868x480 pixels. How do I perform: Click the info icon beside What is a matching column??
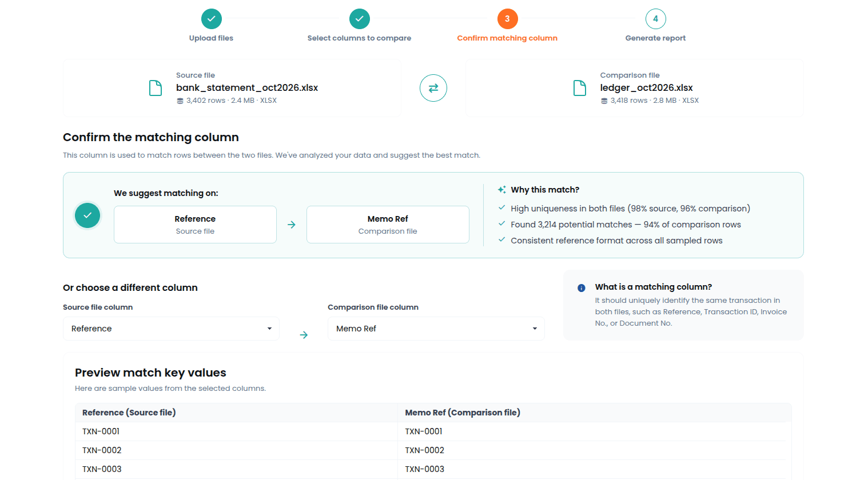point(582,288)
